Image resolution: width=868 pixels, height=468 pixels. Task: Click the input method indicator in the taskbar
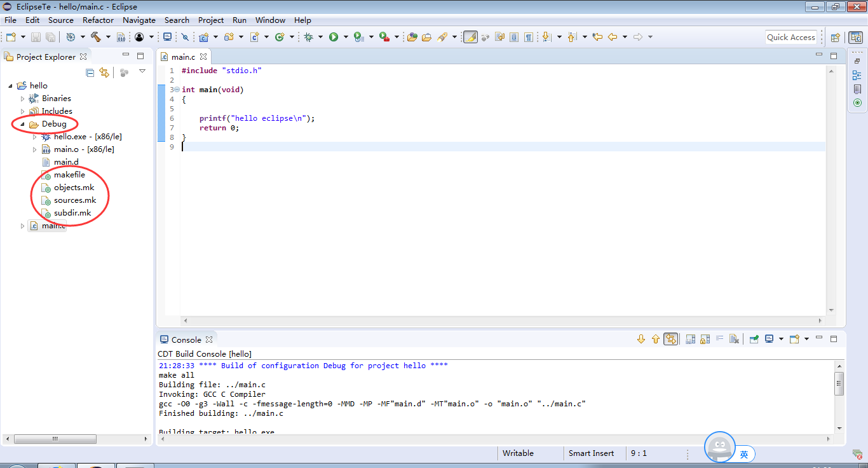click(x=745, y=453)
